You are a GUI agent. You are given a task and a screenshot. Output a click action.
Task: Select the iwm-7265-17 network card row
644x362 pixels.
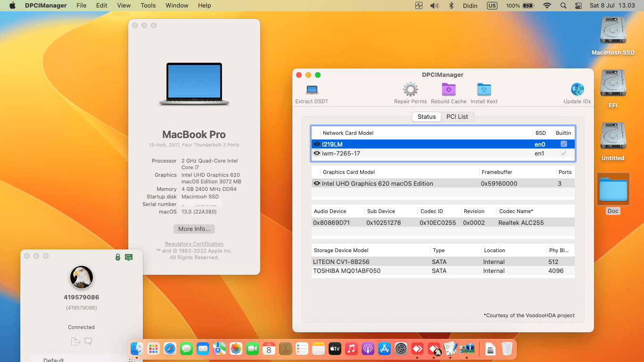[443, 153]
